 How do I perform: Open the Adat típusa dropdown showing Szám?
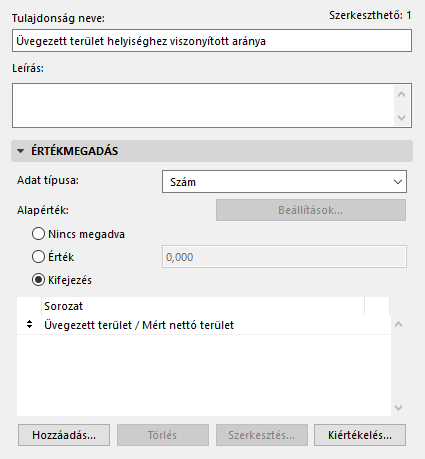[x=284, y=182]
